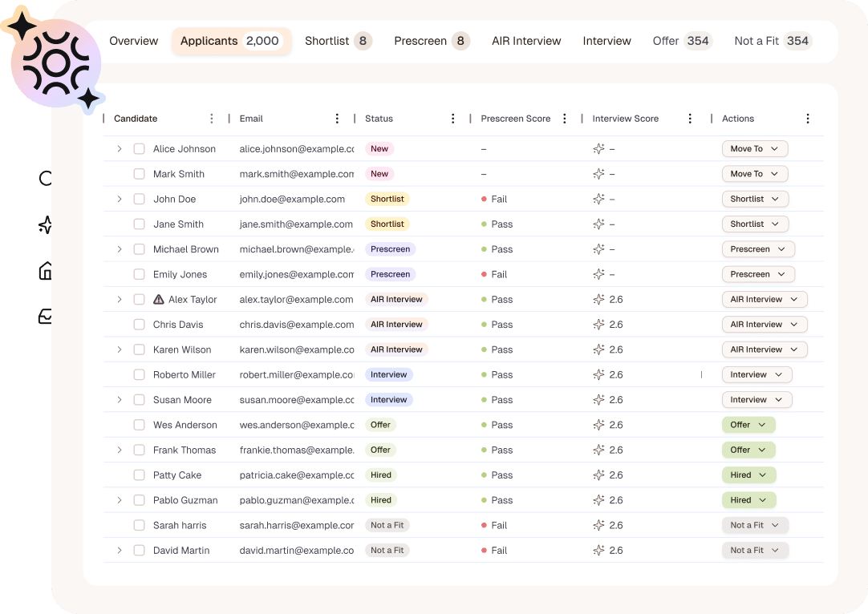The image size is (868, 614).
Task: Go to the AIR Interview tab
Action: coord(526,41)
